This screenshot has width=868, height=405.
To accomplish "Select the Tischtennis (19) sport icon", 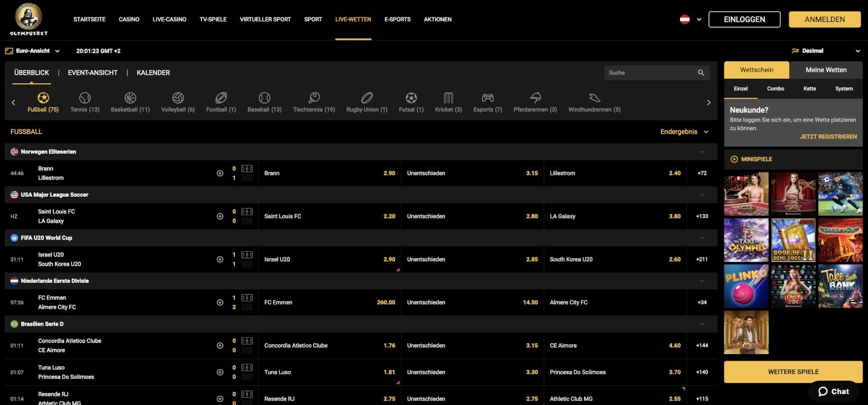I will [x=314, y=98].
